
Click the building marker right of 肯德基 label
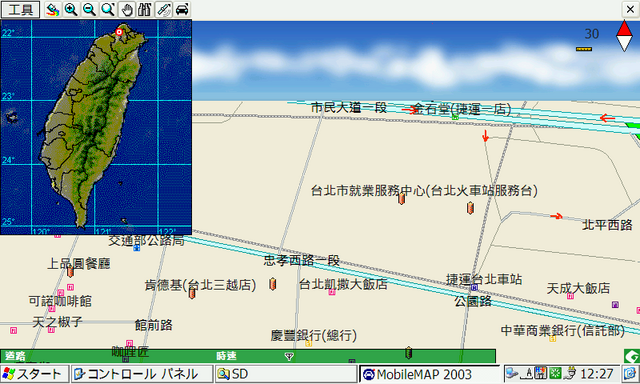click(273, 284)
